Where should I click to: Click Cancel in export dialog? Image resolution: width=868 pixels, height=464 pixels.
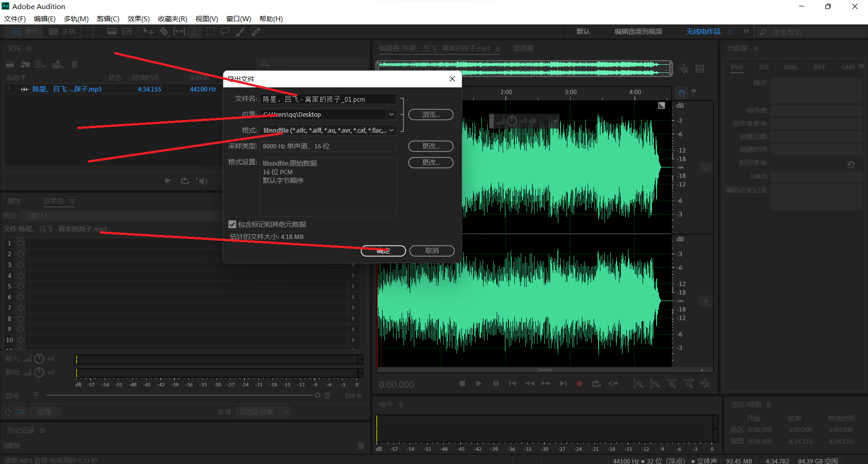432,251
